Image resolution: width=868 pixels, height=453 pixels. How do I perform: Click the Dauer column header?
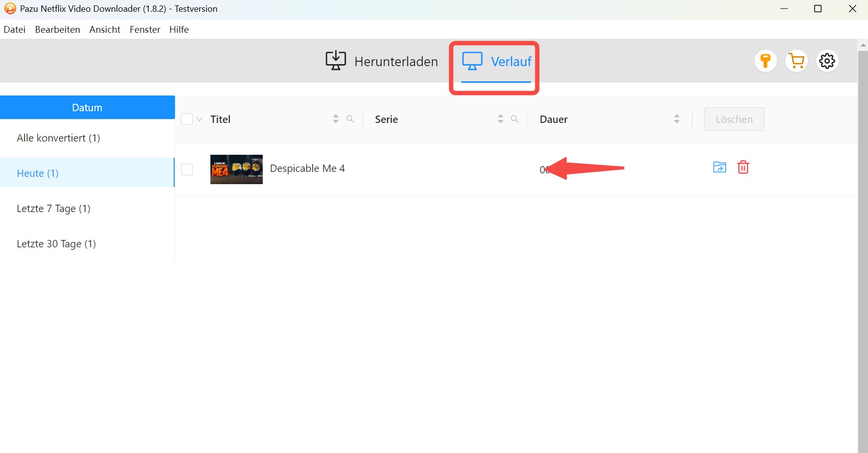click(x=553, y=119)
